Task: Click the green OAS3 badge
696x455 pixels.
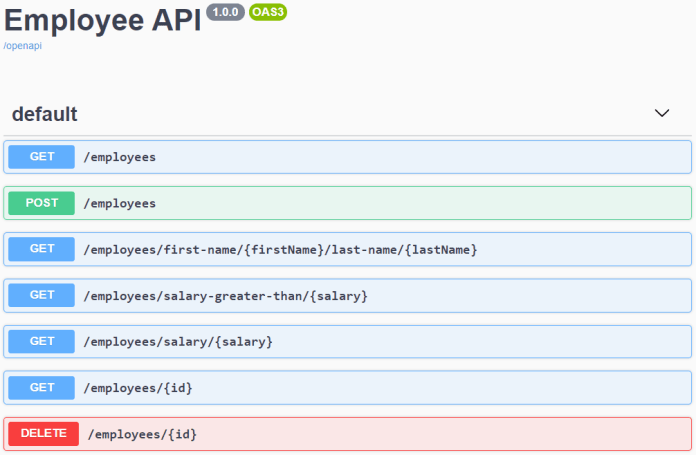Action: [x=268, y=13]
